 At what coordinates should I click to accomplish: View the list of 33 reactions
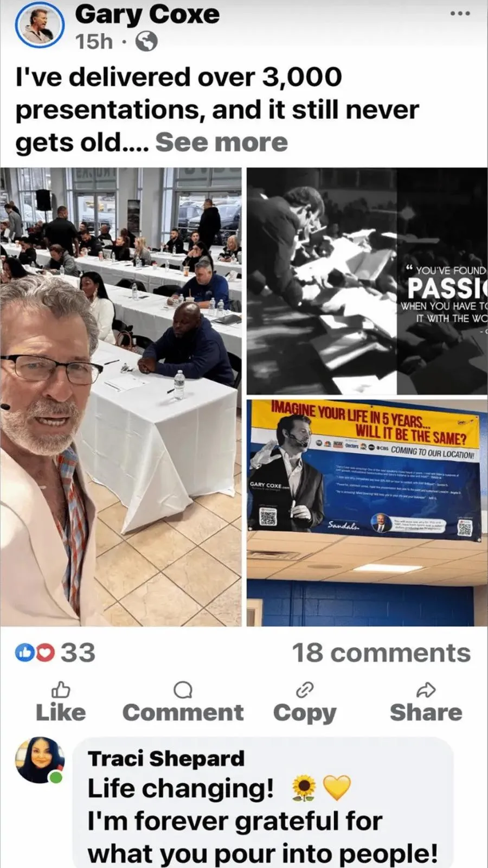point(78,653)
